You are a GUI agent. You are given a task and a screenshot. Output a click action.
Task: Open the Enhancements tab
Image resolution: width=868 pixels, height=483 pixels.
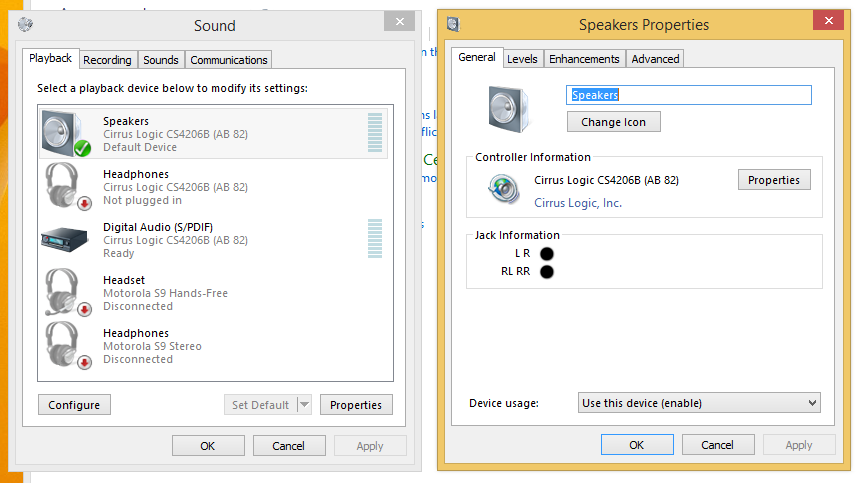584,59
